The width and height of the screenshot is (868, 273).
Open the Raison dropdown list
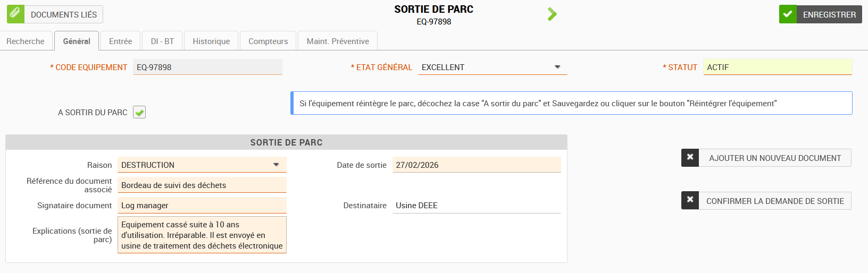coord(276,165)
